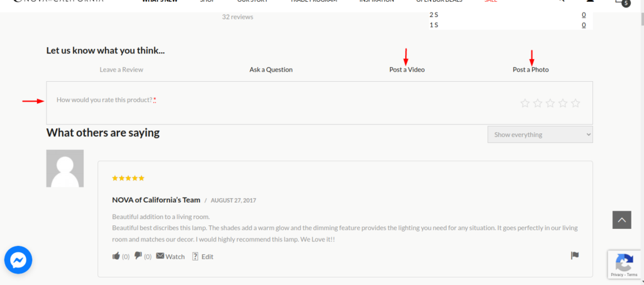Screen dimensions: 644x285
Task: Click the Watch envelope icon
Action: (x=160, y=256)
